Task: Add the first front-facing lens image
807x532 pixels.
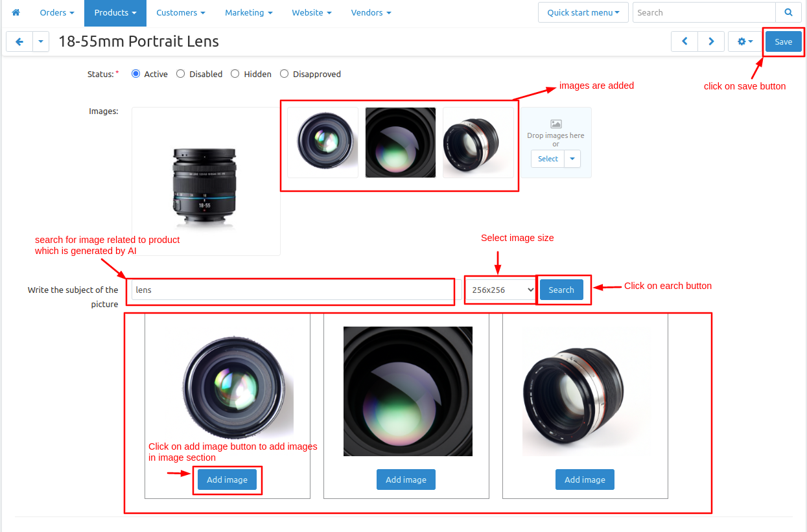Action: tap(227, 480)
